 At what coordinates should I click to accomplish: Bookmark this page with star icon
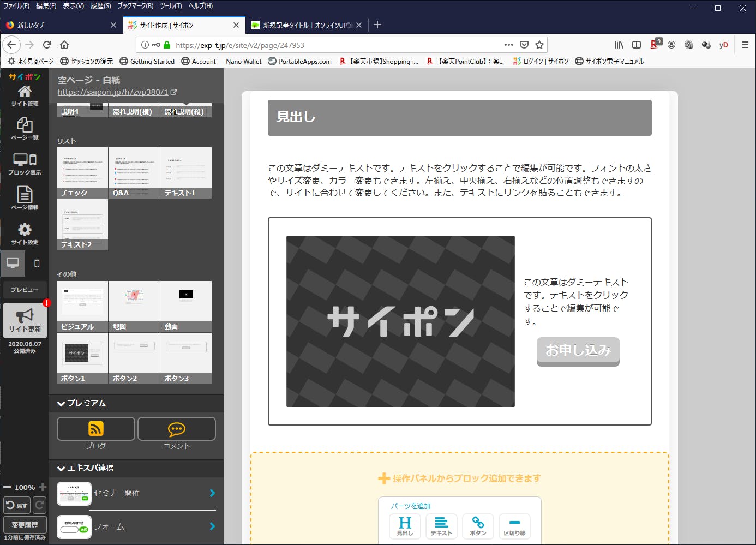click(539, 45)
